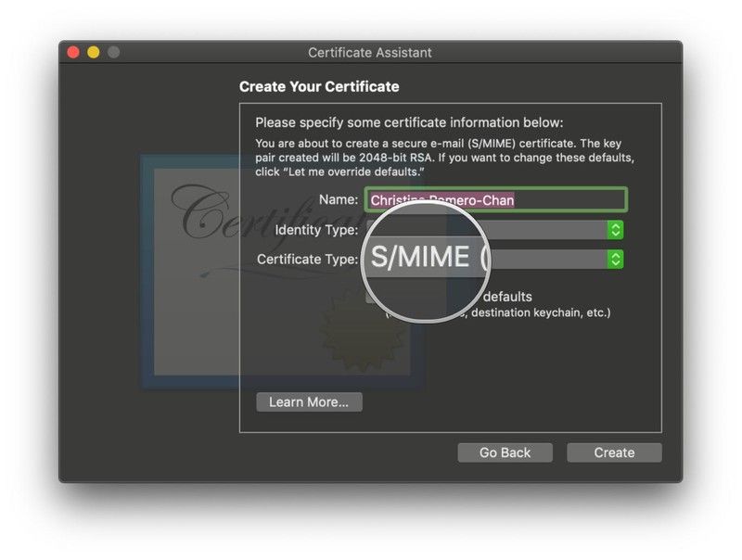
Task: Click the Create button
Action: pos(613,452)
